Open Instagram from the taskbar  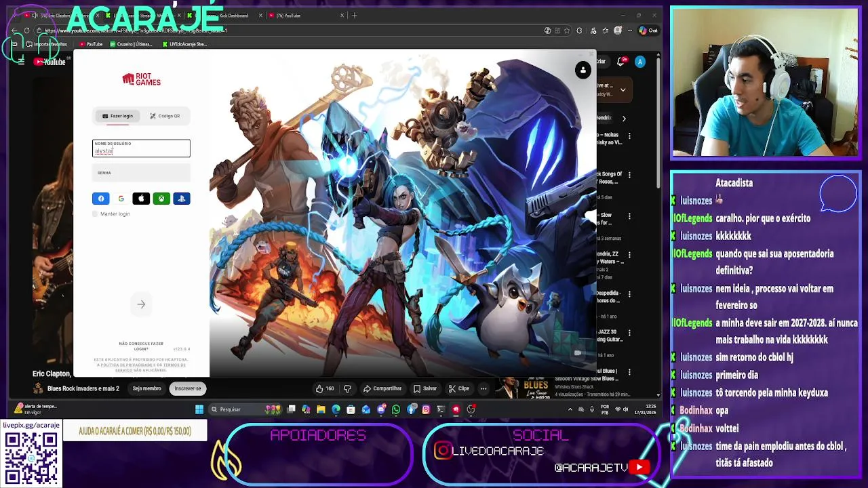coord(426,409)
